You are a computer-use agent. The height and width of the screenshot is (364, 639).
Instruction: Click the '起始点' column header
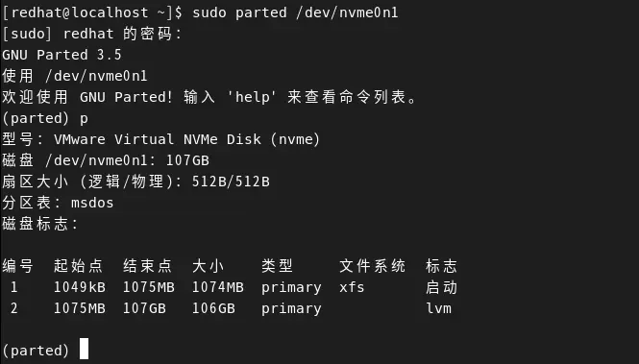coord(78,266)
